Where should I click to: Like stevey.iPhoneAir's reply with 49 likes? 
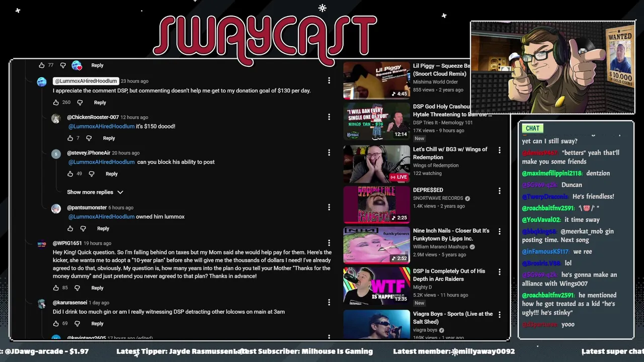tap(70, 174)
